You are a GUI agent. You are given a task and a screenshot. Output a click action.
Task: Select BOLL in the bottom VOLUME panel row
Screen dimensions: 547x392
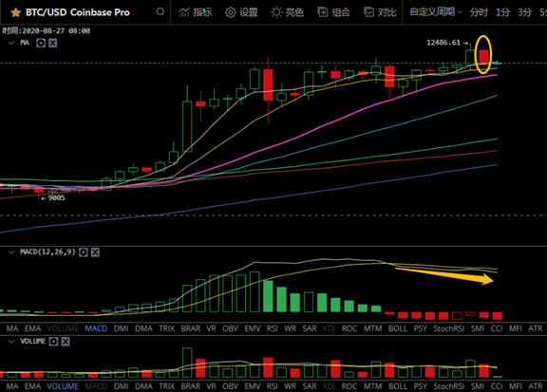(x=398, y=386)
